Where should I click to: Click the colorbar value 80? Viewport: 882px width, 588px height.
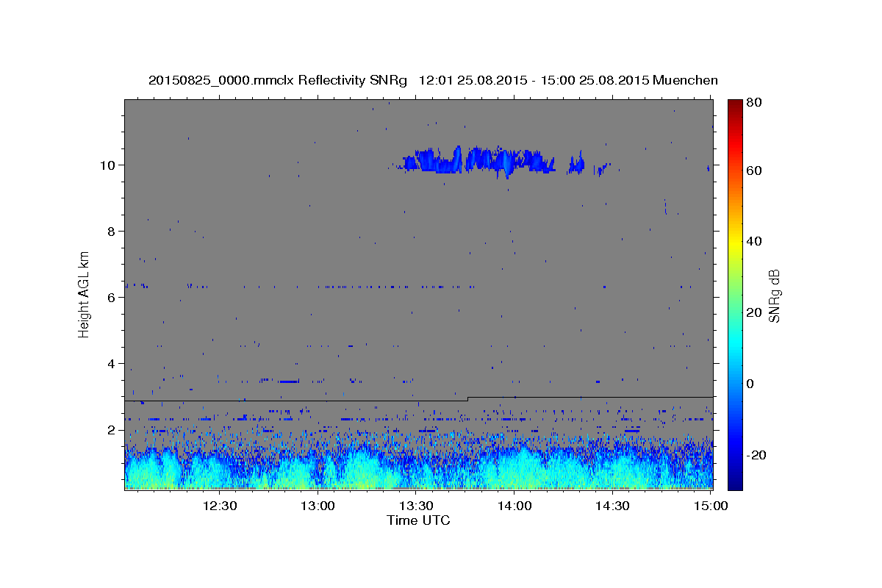[756, 103]
